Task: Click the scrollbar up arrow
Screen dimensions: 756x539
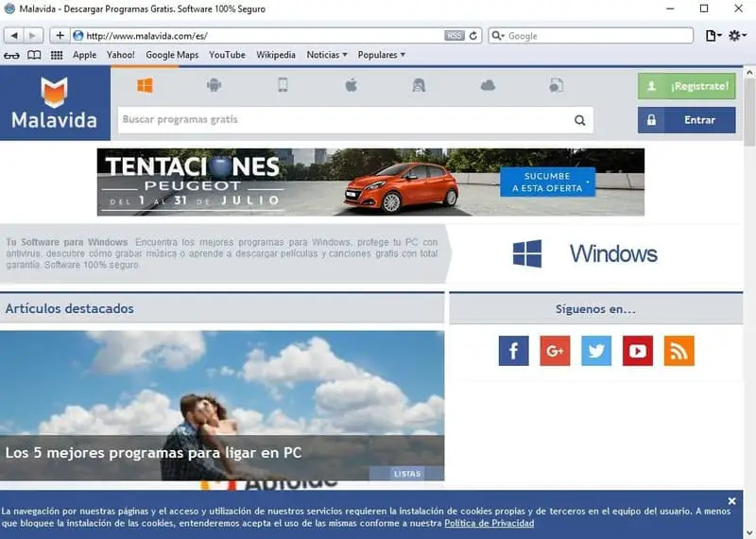Action: pos(749,73)
